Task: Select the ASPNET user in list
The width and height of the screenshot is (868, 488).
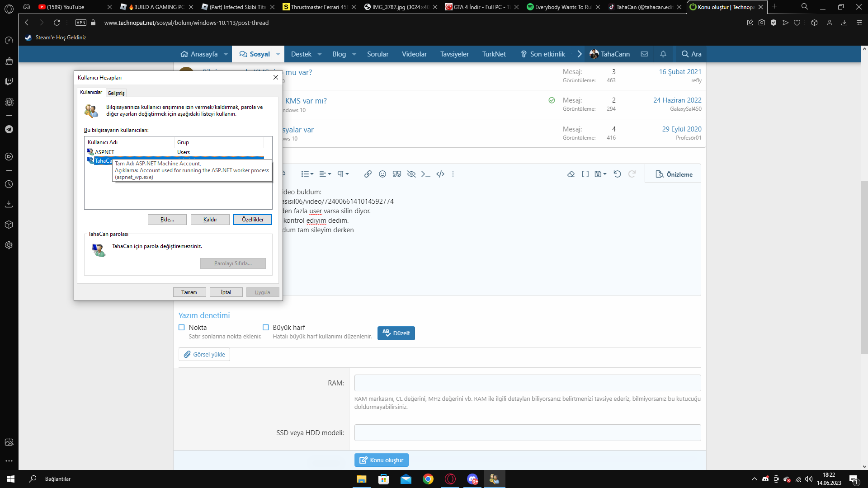Action: [x=104, y=152]
